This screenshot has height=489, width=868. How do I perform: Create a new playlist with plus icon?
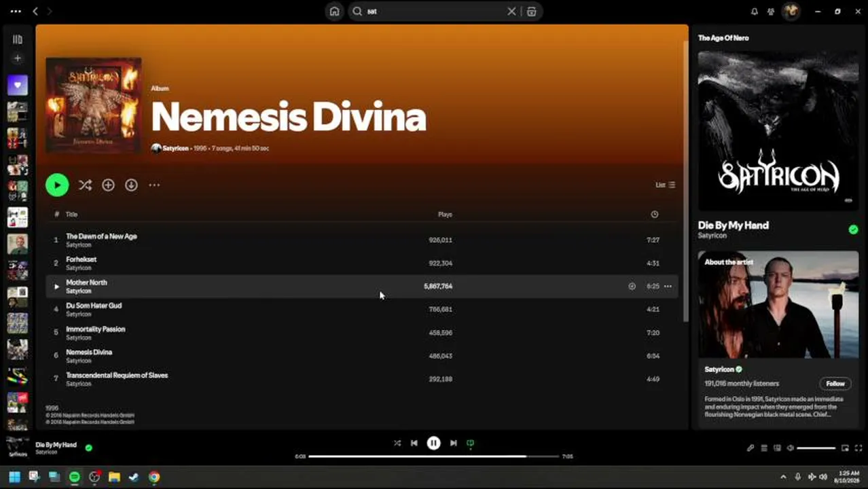coord(18,58)
